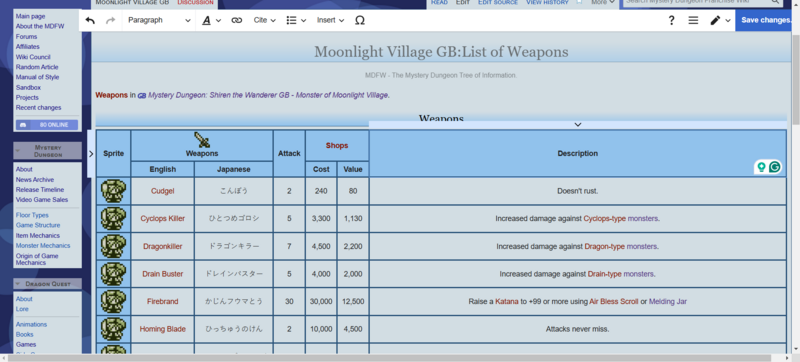This screenshot has width=800, height=362.
Task: Click the Discord 80 Online badge
Action: (46, 125)
